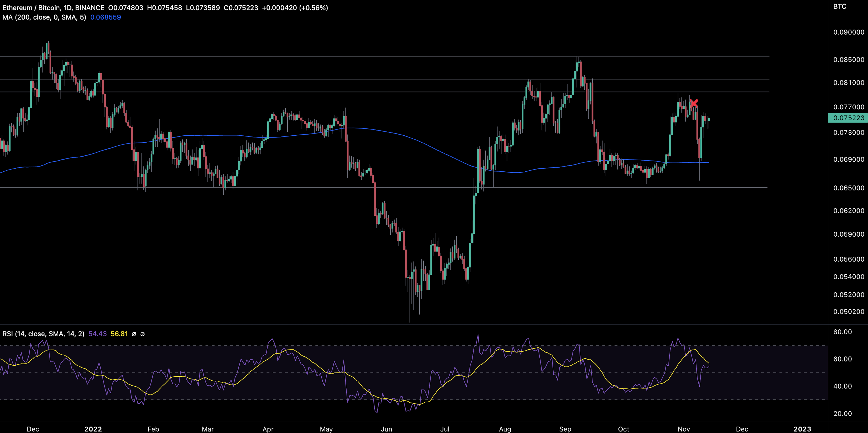This screenshot has height=433, width=868.
Task: Click the 0.069000 price axis label
Action: coord(849,159)
